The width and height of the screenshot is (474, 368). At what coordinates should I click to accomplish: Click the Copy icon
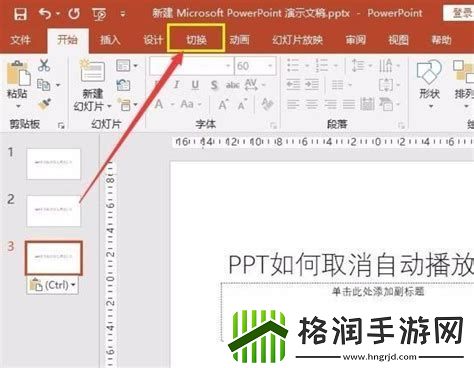(x=44, y=85)
